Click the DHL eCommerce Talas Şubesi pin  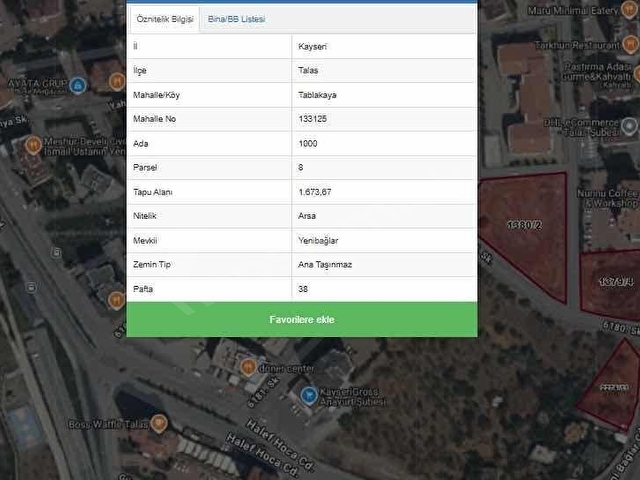pos(629,126)
